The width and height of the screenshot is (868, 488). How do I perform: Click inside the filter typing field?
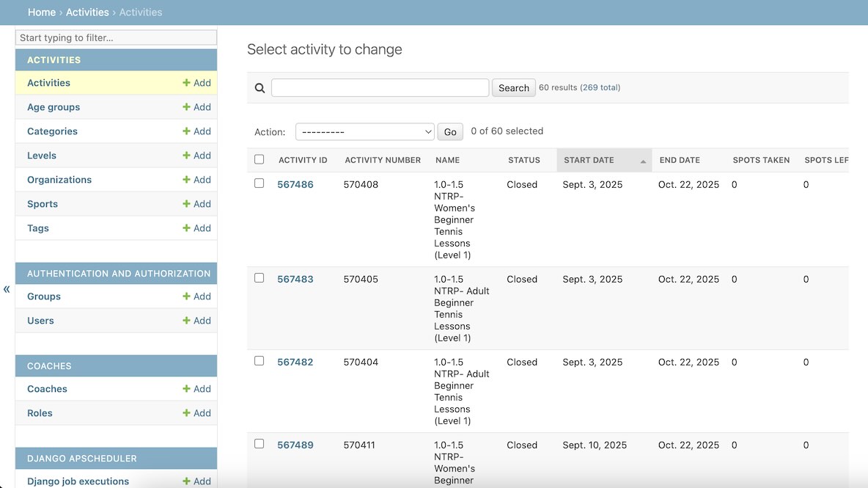click(115, 37)
